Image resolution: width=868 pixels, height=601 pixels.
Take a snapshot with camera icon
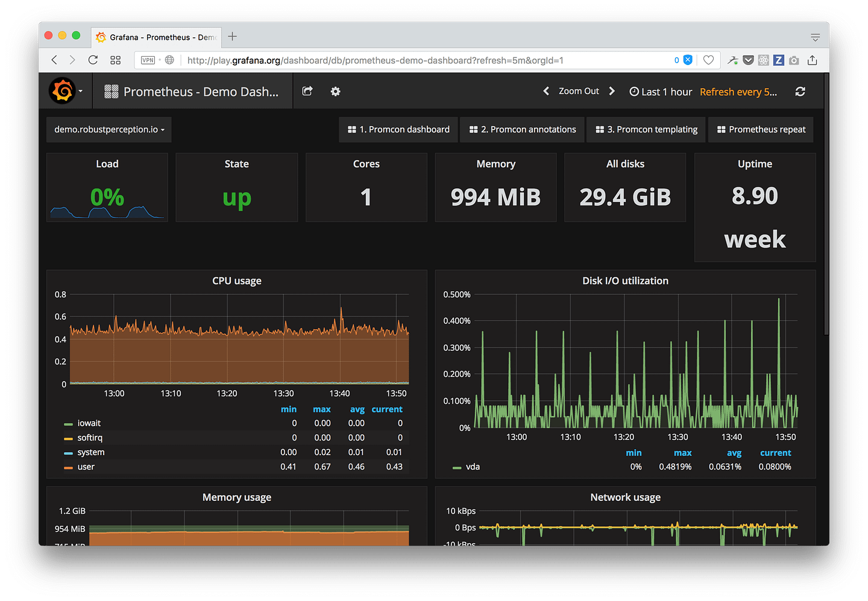click(794, 60)
